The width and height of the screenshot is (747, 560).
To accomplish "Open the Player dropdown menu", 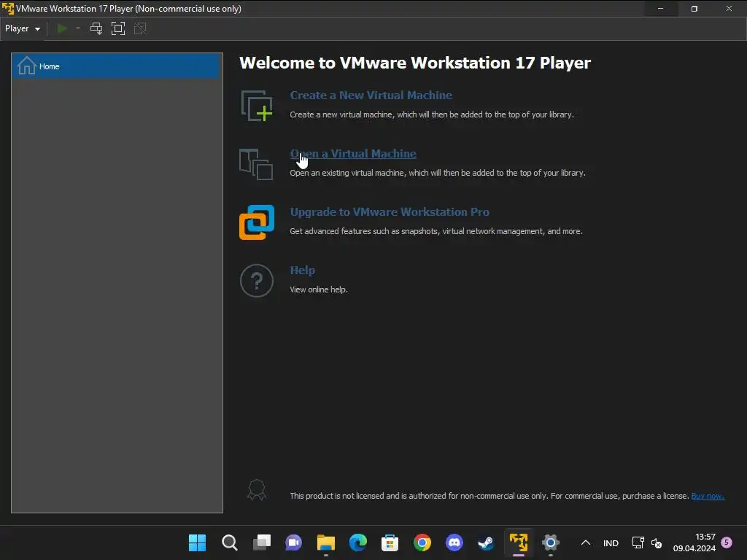I will 23,28.
